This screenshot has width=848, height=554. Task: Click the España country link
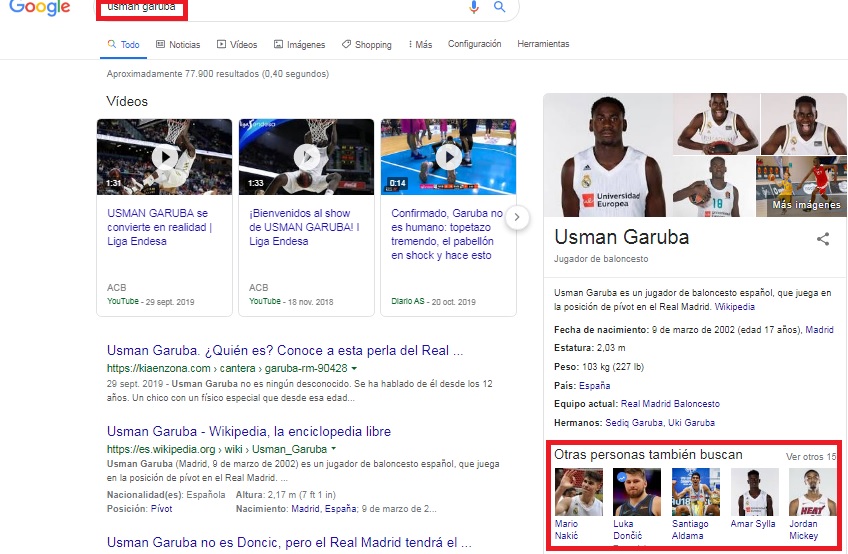(x=594, y=386)
